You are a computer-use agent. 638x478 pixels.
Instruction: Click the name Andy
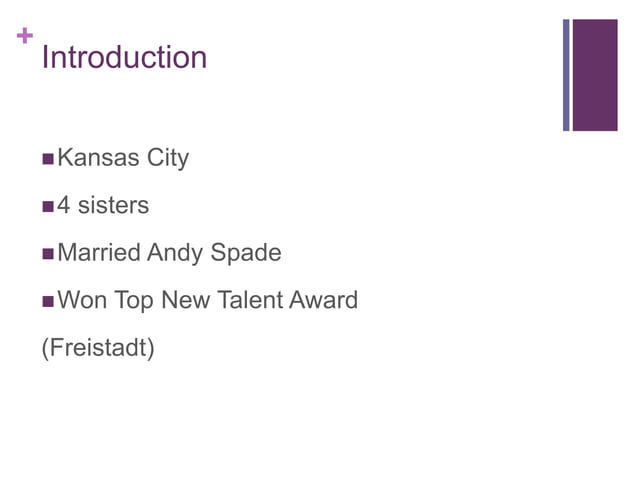[x=175, y=252]
